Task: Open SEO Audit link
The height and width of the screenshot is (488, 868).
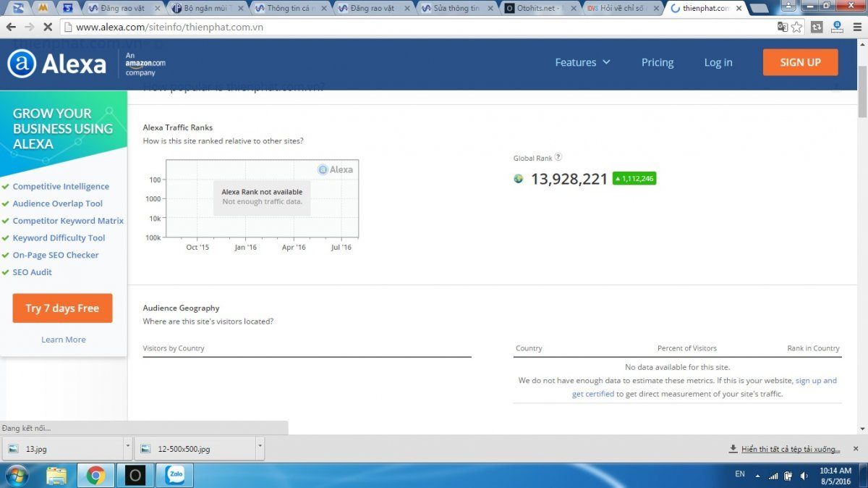Action: 33,272
